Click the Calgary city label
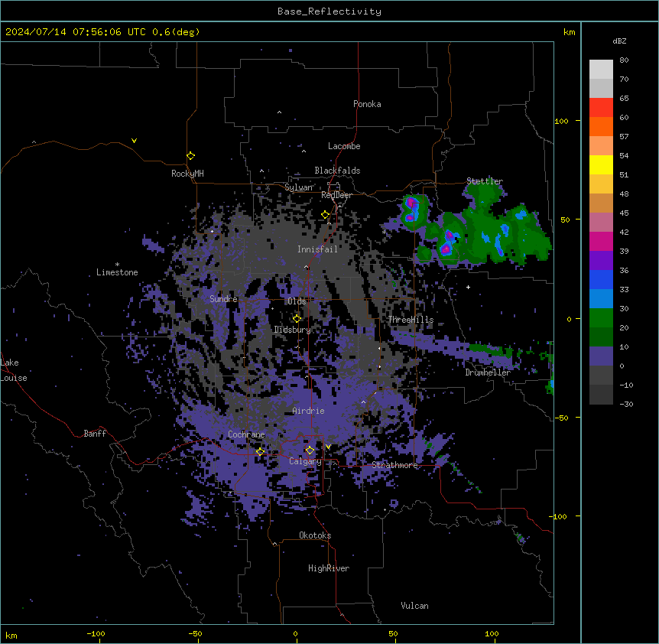The image size is (659, 644). pos(305,461)
